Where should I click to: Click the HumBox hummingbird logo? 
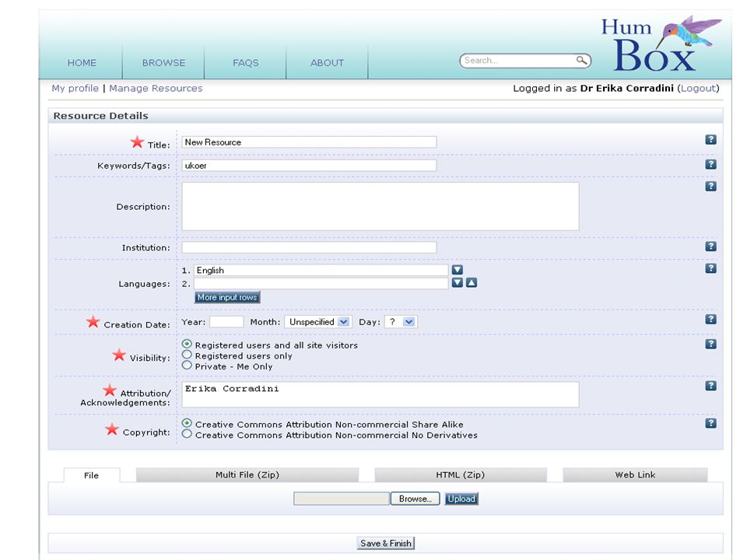coord(661,44)
